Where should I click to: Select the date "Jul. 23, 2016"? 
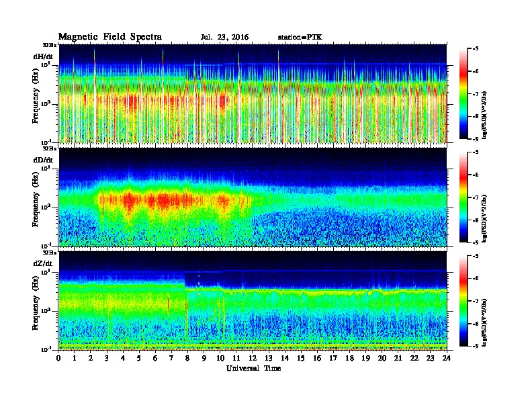[x=224, y=38]
